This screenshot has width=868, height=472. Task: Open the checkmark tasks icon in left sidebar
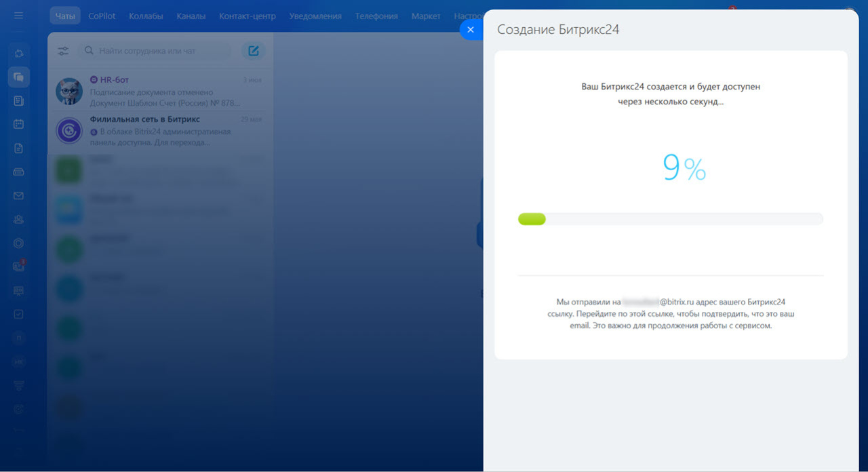[18, 314]
